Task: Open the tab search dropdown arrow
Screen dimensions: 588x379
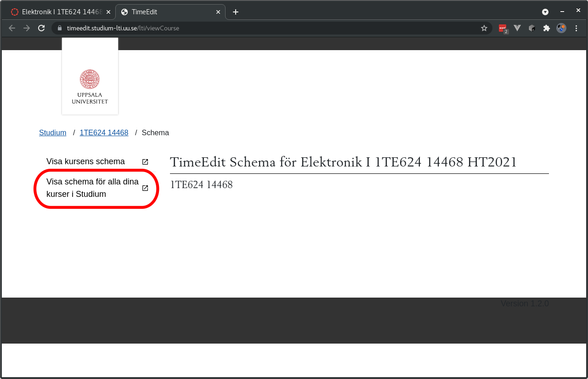Action: [x=545, y=12]
